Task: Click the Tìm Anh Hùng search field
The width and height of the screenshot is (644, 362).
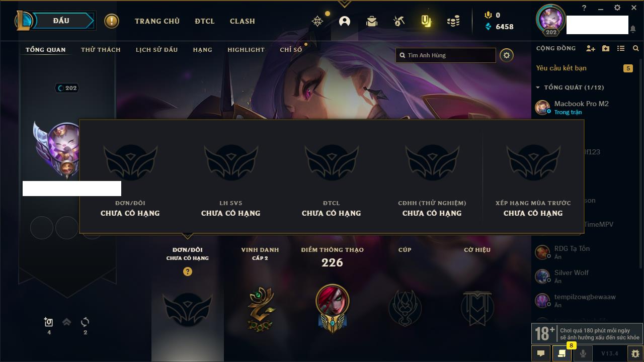Action: [446, 55]
